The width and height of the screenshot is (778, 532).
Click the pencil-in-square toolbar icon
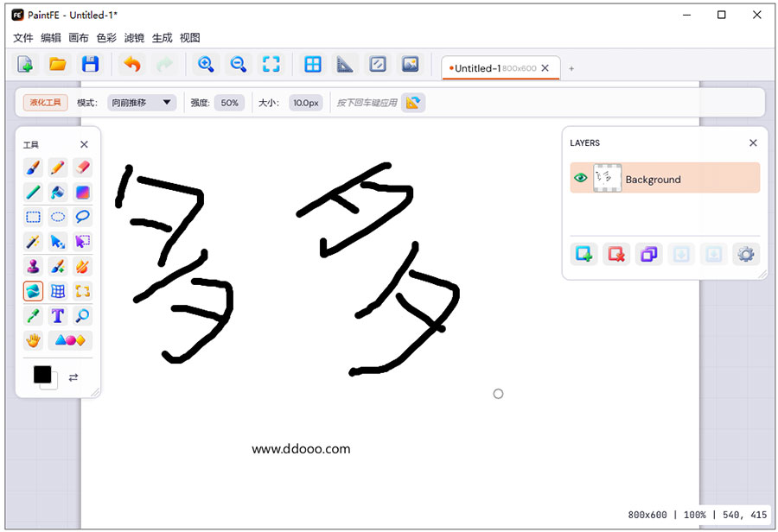coord(378,65)
